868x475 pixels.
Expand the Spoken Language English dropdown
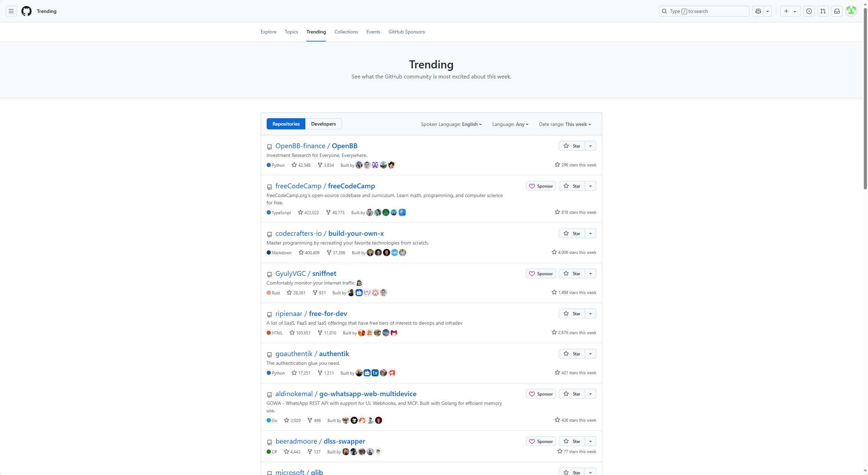point(451,124)
